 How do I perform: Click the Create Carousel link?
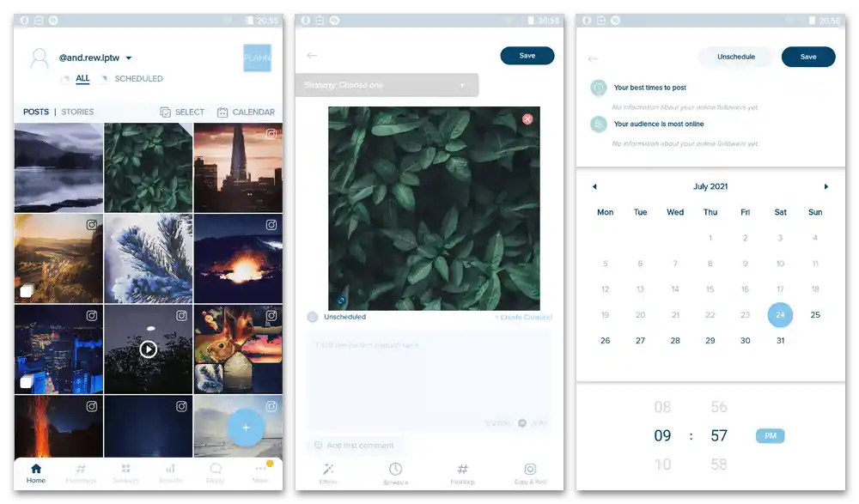coord(524,317)
